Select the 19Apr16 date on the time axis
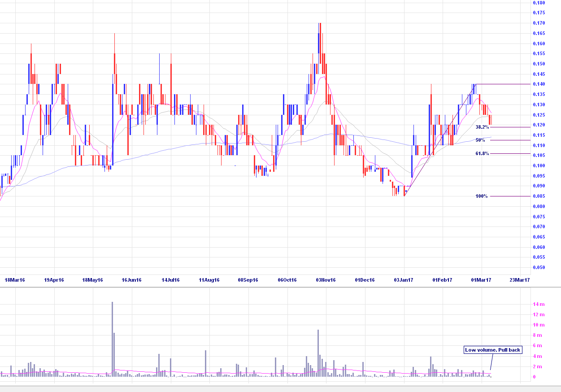Image resolution: width=561 pixels, height=392 pixels. tap(54, 280)
